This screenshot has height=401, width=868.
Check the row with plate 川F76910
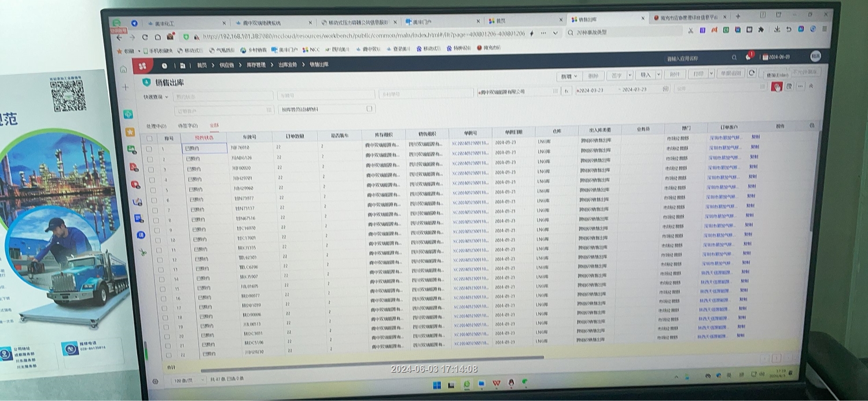tap(149, 149)
